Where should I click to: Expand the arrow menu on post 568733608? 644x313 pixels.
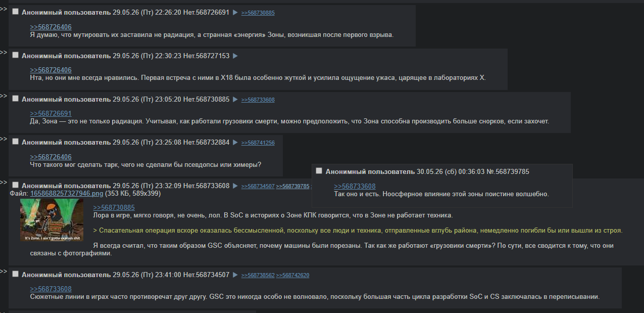(235, 186)
